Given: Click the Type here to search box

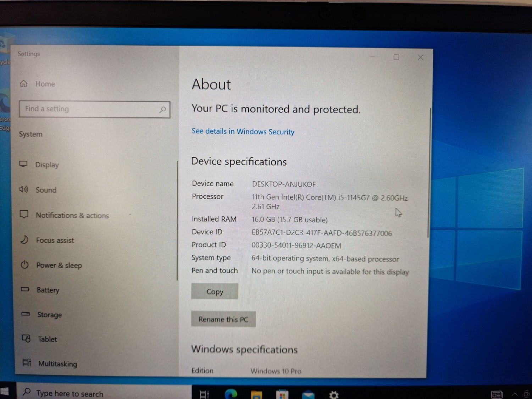Looking at the screenshot, I should 105,392.
